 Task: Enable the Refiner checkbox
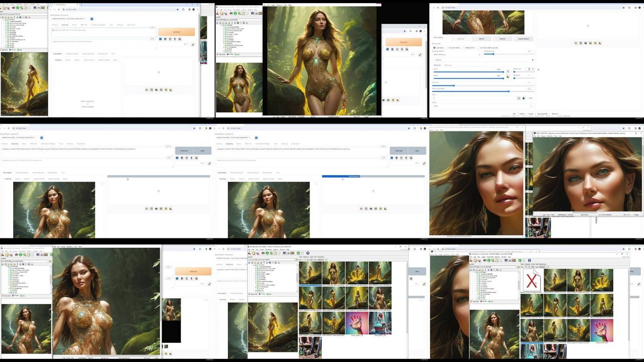click(x=434, y=60)
